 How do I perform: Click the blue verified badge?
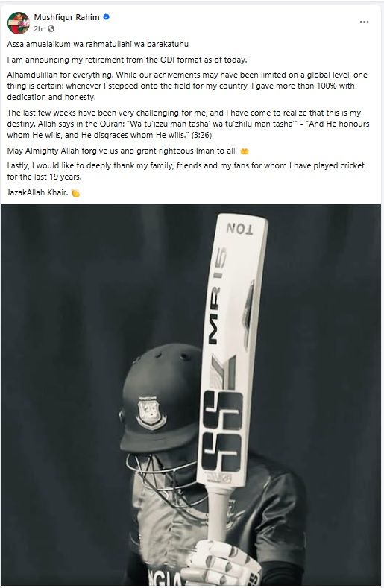106,17
